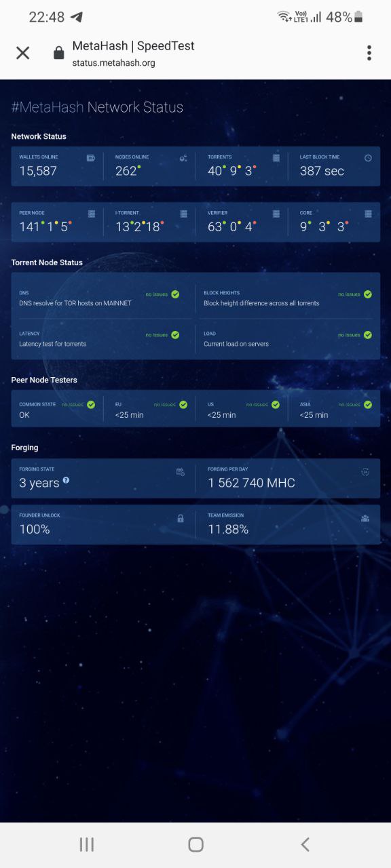Viewport: 391px width, 868px height.
Task: Tap the battery indicator in status bar
Action: click(x=359, y=18)
